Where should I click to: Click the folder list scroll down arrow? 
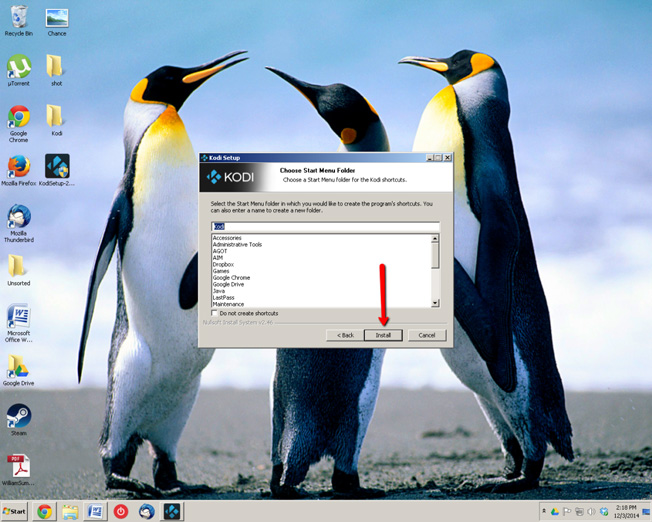click(x=435, y=303)
